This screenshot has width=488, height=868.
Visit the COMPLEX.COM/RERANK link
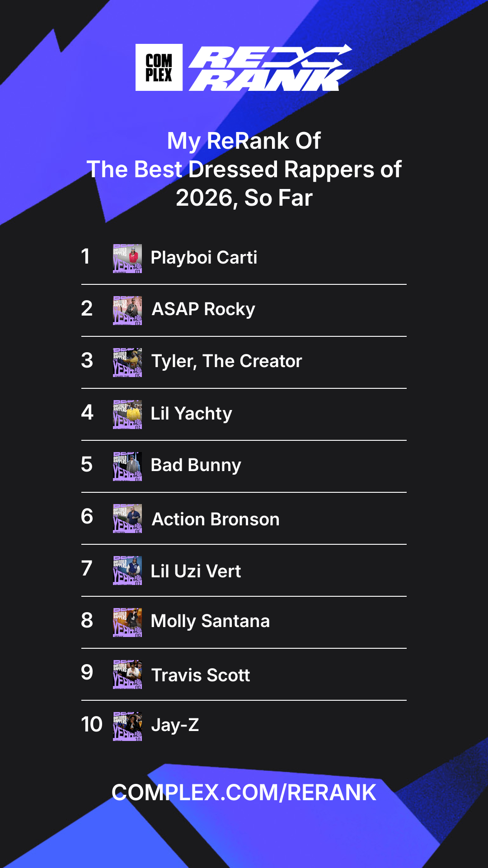(x=244, y=793)
